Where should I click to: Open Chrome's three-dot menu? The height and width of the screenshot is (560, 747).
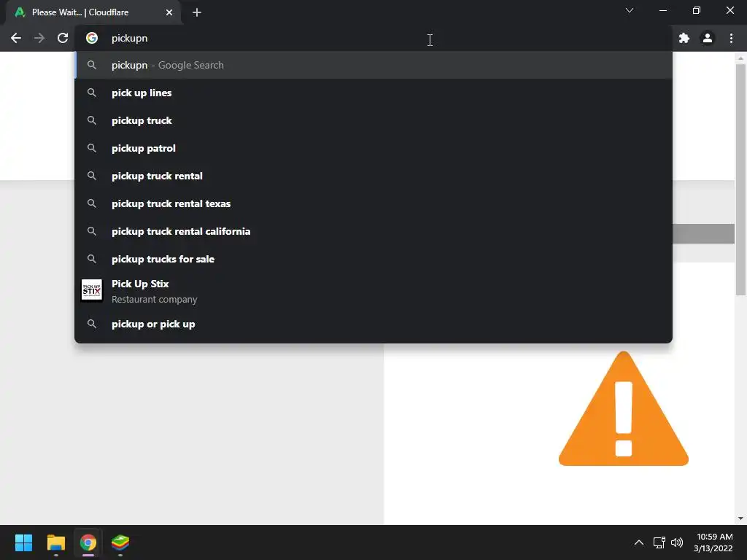pos(731,38)
